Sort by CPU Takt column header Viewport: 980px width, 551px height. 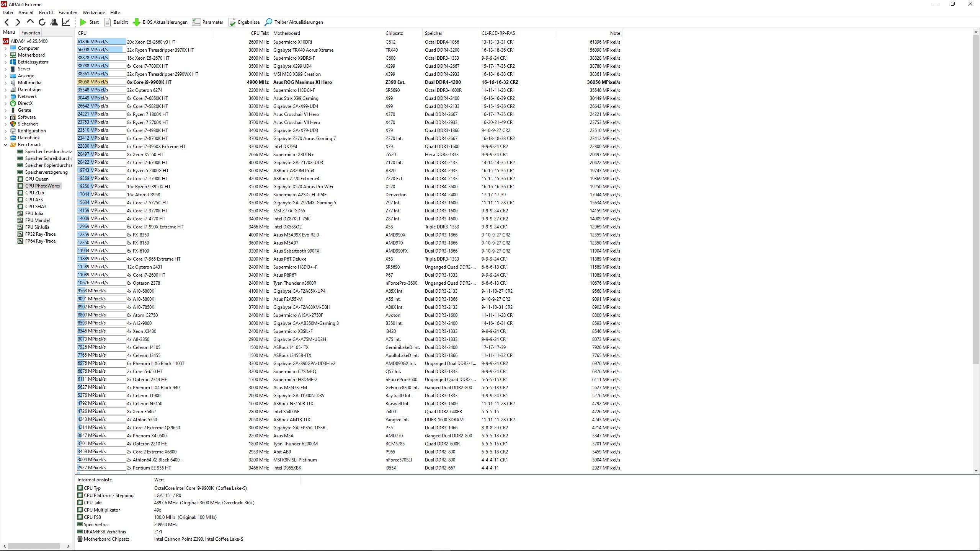click(242, 33)
